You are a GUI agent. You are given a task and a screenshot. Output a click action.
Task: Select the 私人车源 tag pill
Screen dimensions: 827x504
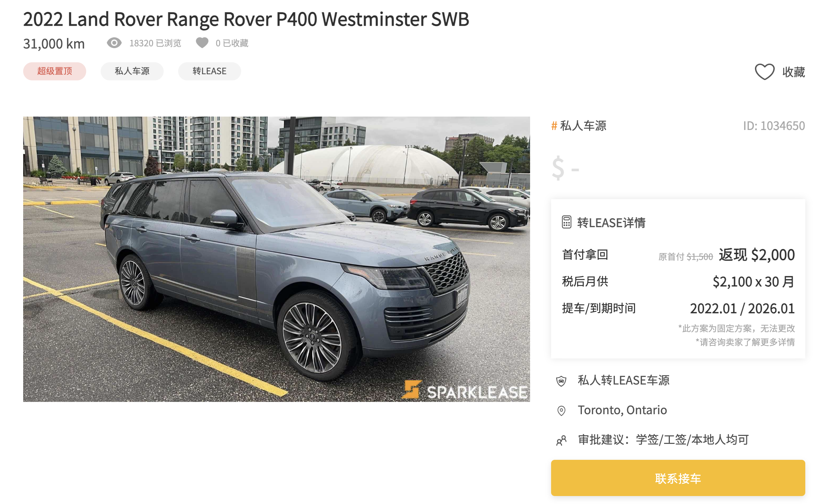(x=132, y=71)
